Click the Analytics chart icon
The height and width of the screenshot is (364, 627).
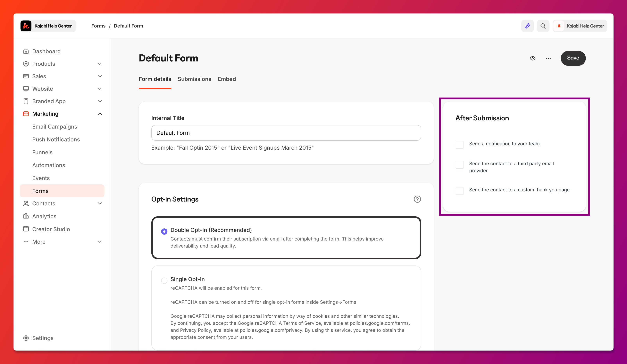26,216
